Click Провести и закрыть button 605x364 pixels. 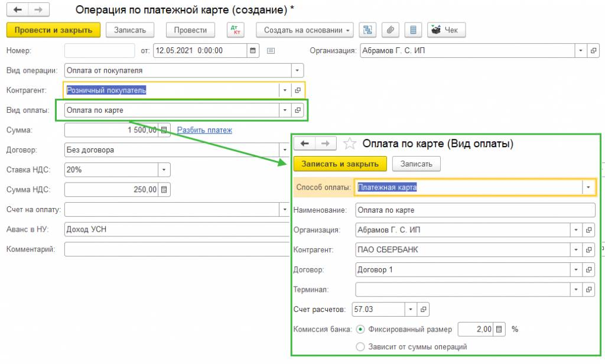pyautogui.click(x=53, y=30)
